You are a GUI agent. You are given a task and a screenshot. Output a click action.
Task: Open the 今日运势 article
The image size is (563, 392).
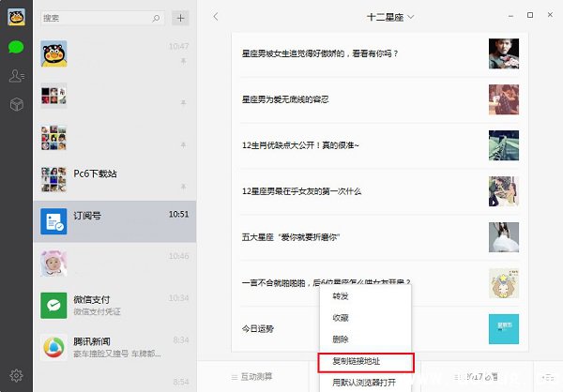[258, 329]
